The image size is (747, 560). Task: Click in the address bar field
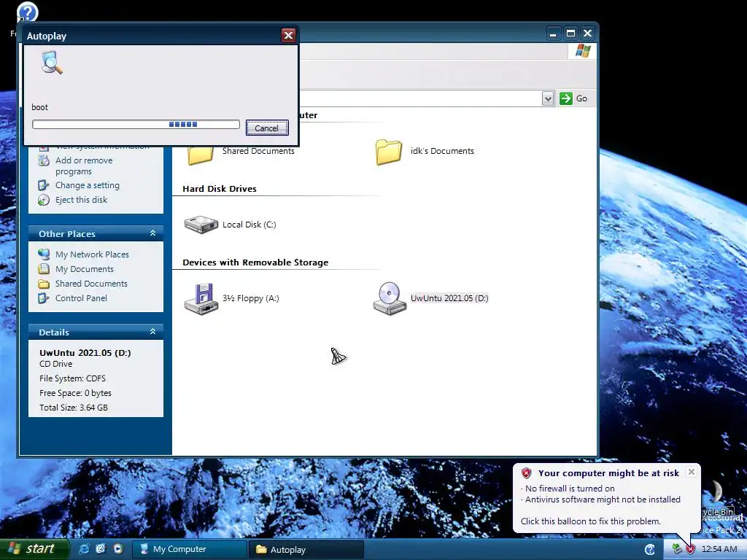click(x=420, y=98)
